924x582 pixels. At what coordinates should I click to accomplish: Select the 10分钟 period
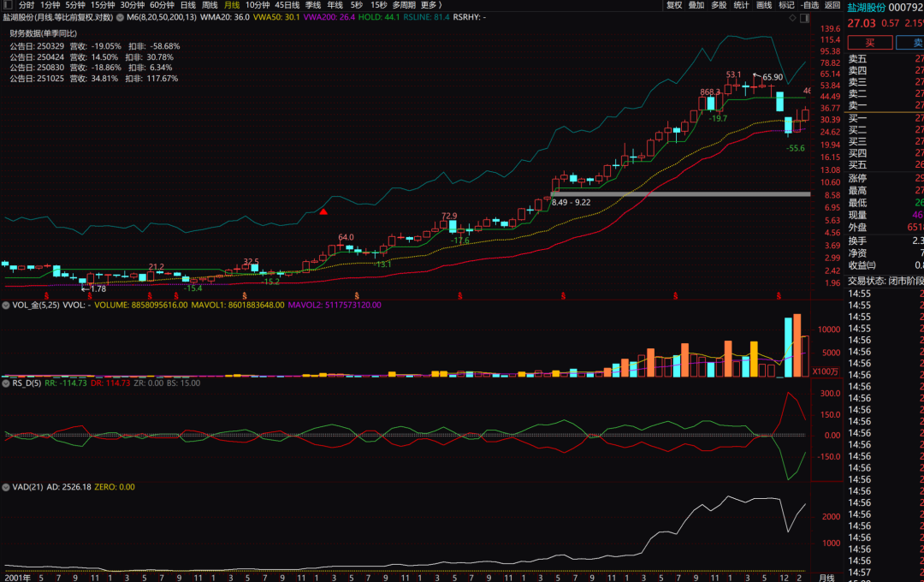pos(258,5)
